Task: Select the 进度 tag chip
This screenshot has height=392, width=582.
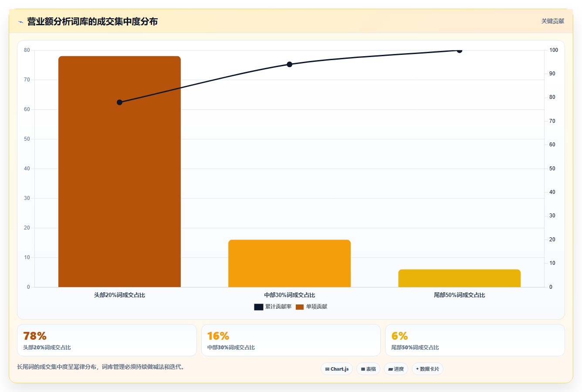Action: click(396, 369)
